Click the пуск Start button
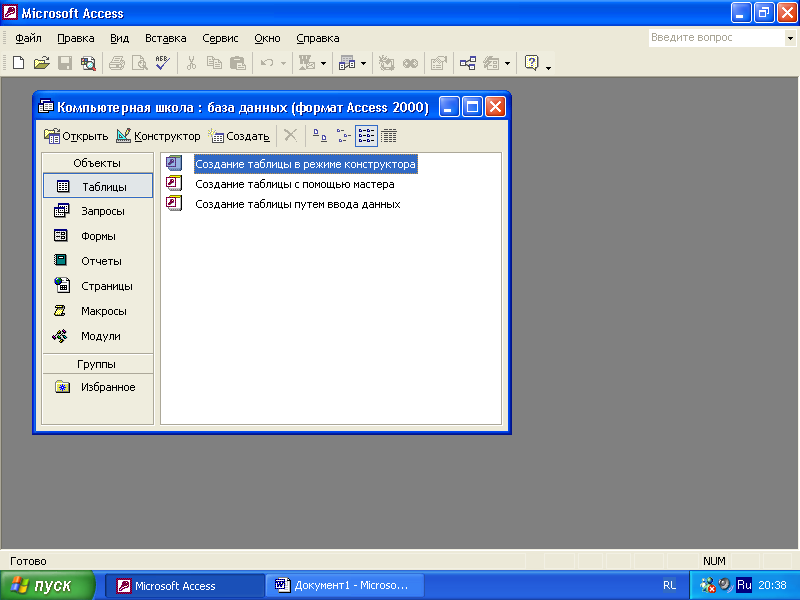This screenshot has width=800, height=600. coord(47,585)
